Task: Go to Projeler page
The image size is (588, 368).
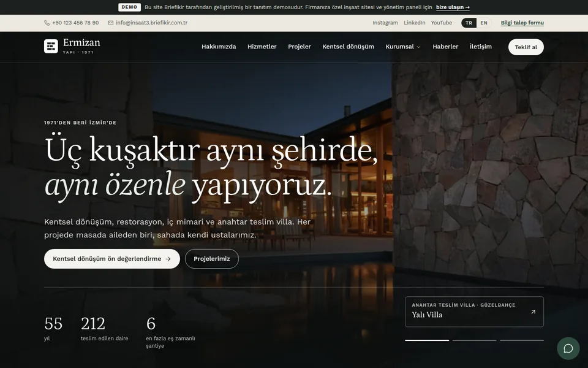Action: point(300,47)
